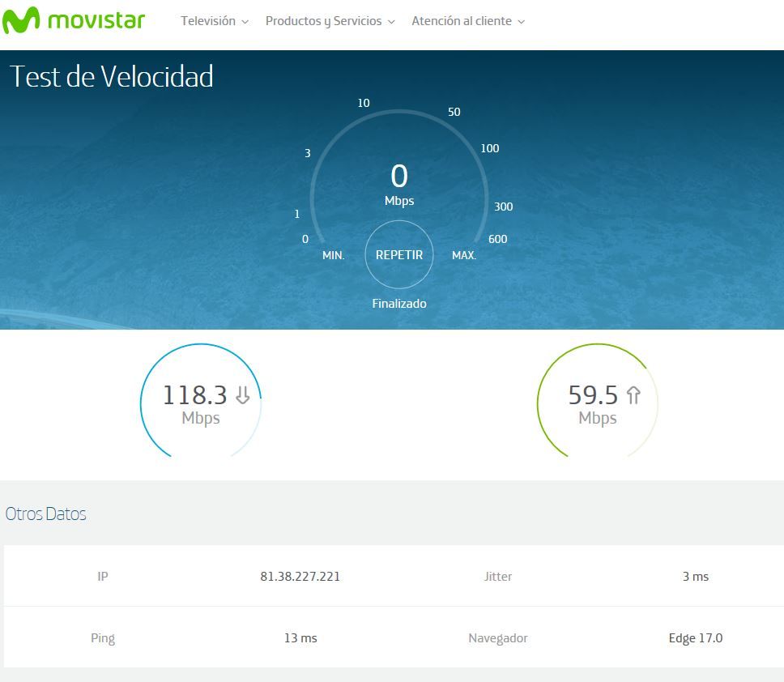Open the Productos y Servicios menu
Screen dimensions: 784x682
click(x=323, y=21)
